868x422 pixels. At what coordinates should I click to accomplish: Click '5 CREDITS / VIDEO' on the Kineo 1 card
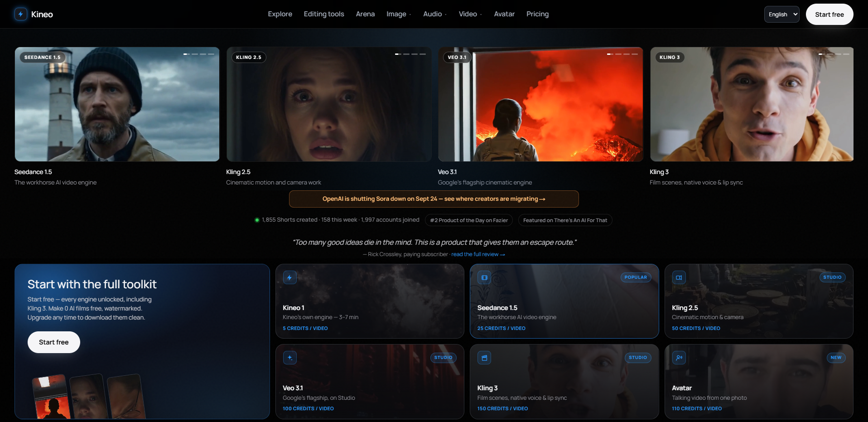pyautogui.click(x=305, y=328)
